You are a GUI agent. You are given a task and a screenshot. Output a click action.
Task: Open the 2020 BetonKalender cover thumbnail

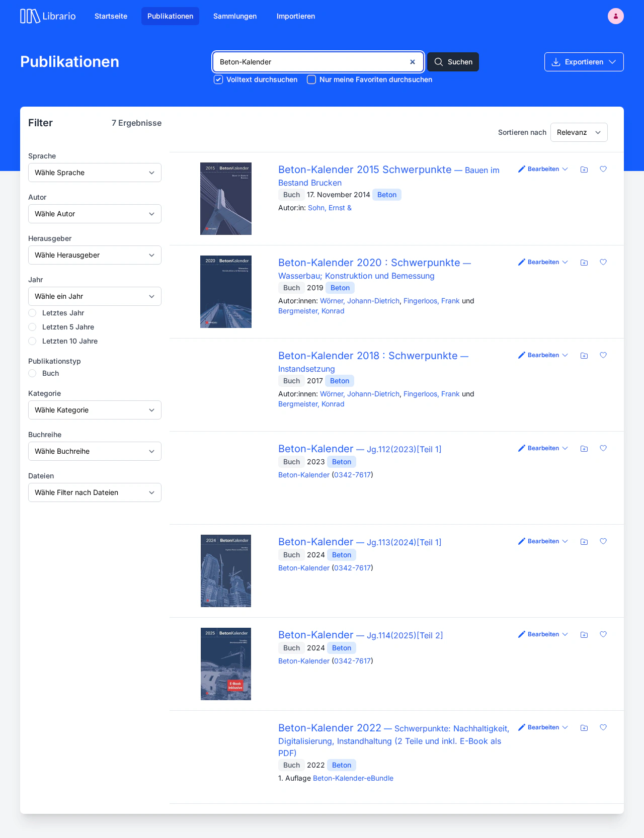point(226,292)
